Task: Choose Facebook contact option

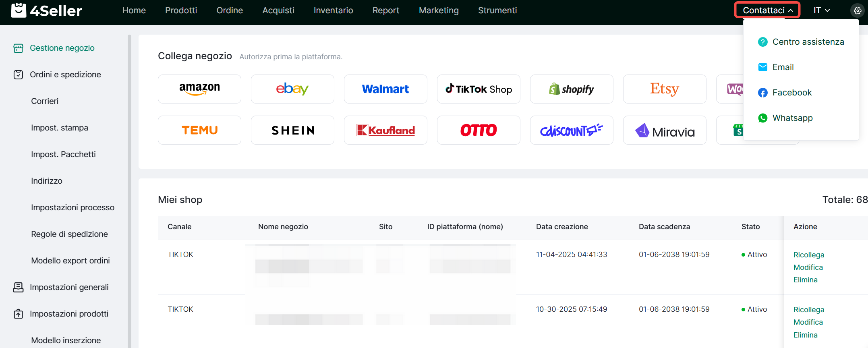Action: (x=791, y=93)
